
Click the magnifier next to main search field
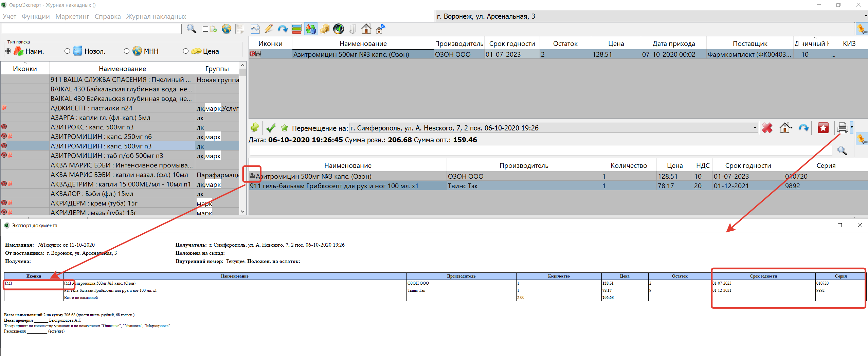pyautogui.click(x=192, y=29)
